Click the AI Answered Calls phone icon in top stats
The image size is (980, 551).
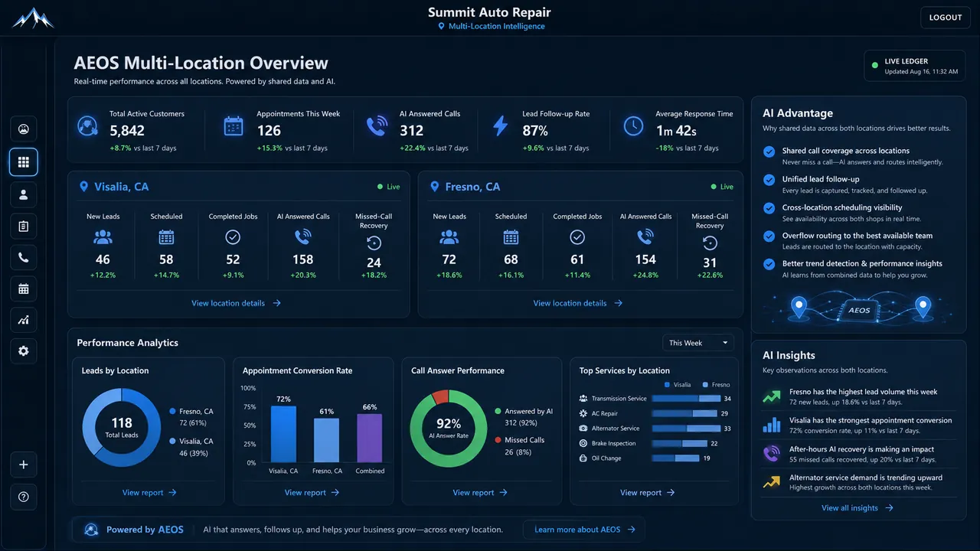[x=377, y=126]
